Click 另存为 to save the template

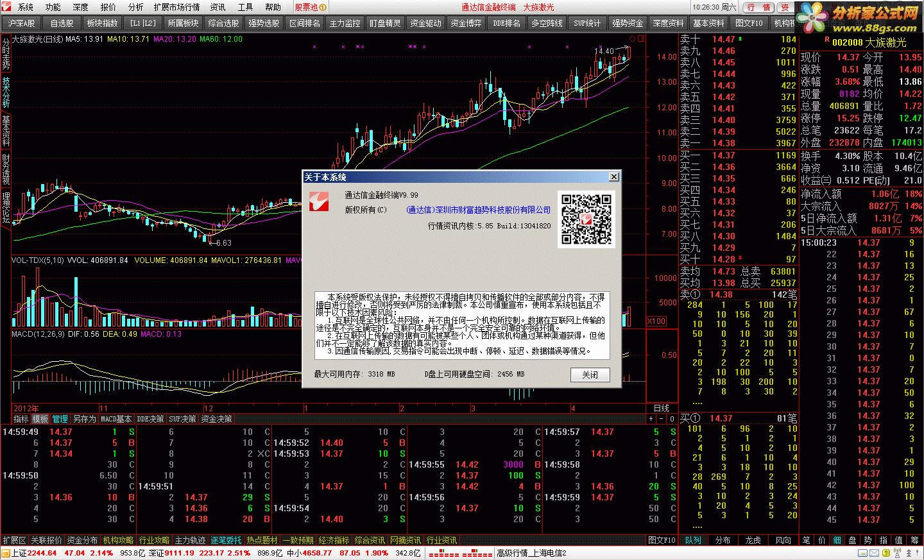[x=84, y=419]
